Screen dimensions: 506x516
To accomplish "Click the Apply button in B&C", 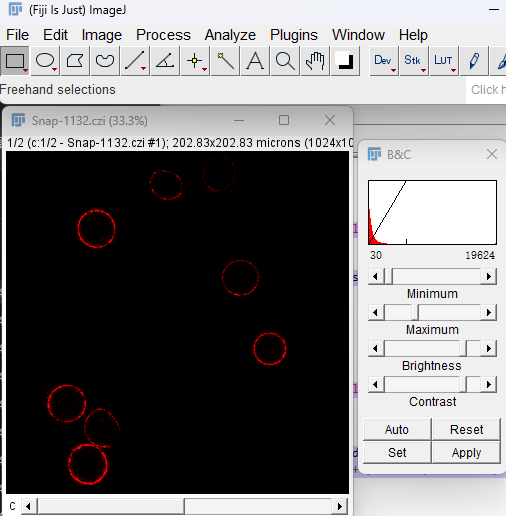I will pyautogui.click(x=466, y=452).
